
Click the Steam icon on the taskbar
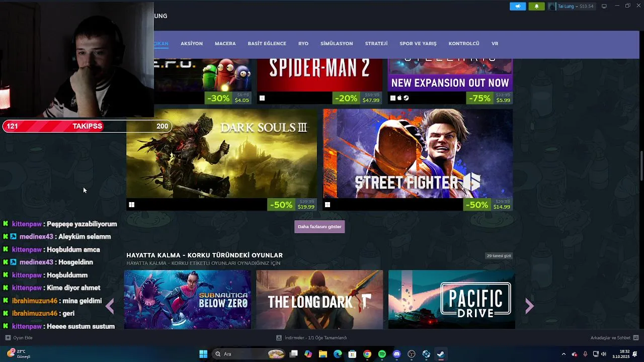click(441, 354)
